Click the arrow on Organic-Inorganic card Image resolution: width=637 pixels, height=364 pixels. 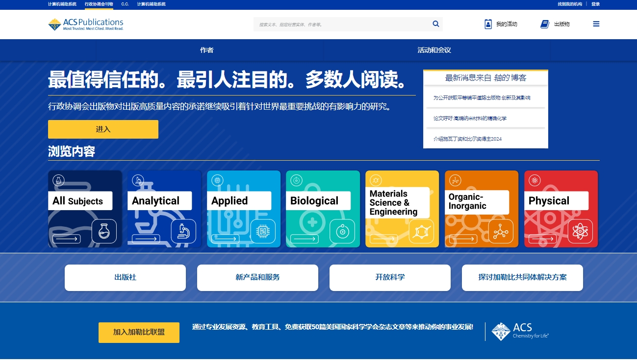463,239
